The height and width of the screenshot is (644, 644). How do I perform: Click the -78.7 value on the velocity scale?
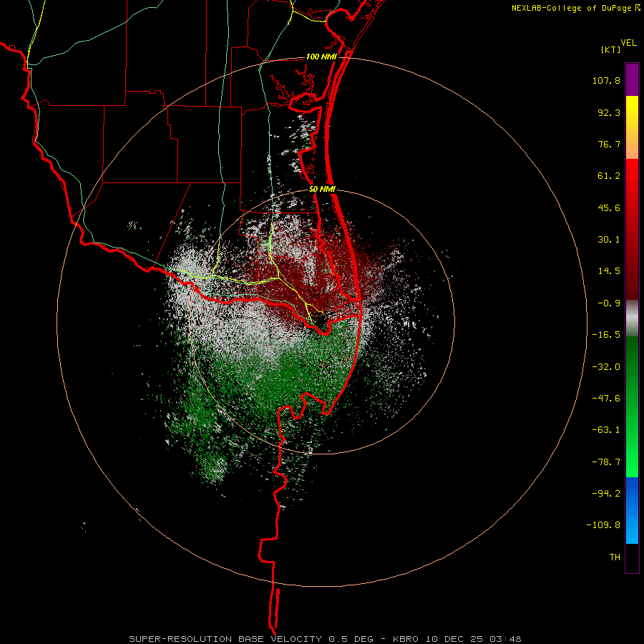pyautogui.click(x=606, y=462)
